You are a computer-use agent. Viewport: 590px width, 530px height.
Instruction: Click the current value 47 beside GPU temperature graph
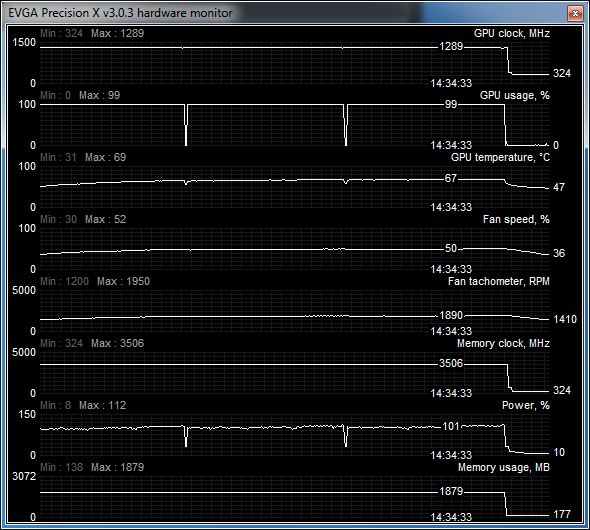(x=559, y=187)
